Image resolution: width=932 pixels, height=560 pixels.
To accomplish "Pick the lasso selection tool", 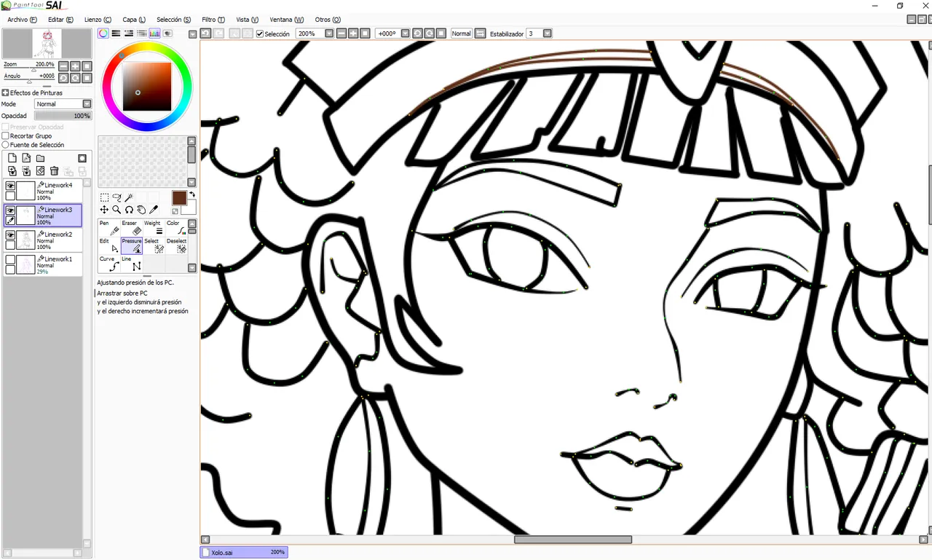I will pos(116,197).
